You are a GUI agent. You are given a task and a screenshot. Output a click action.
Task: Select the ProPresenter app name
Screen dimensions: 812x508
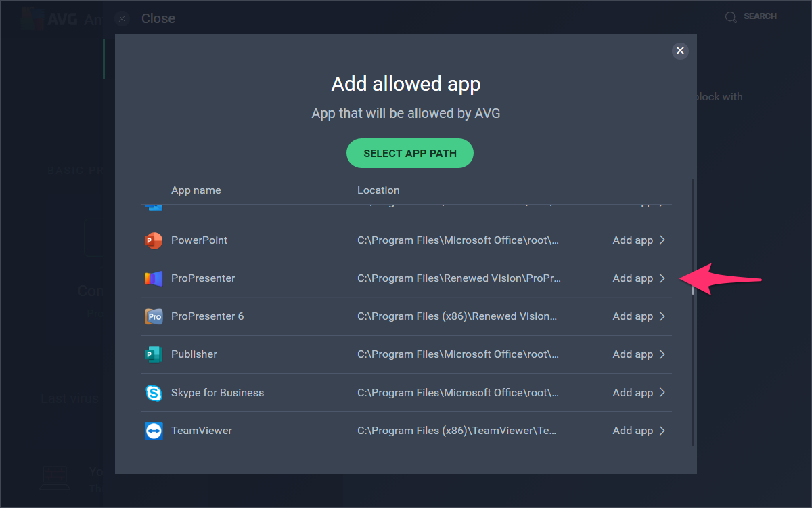(203, 278)
